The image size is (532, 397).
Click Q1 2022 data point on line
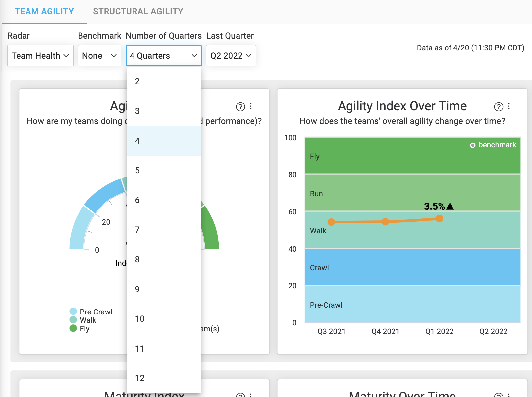(439, 218)
